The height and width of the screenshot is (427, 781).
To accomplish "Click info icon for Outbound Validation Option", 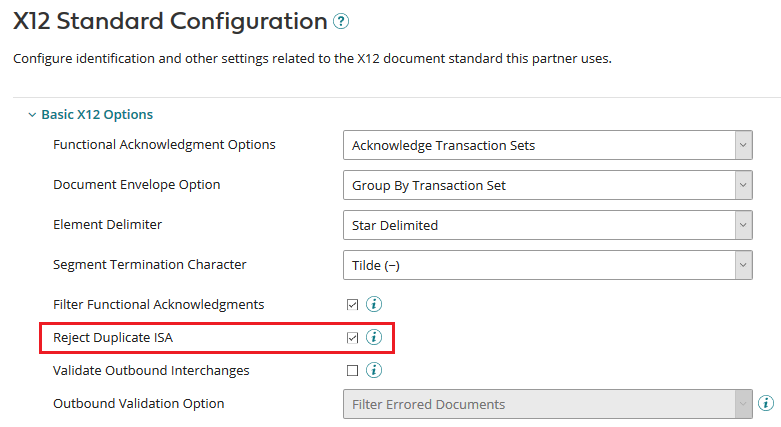I will click(766, 403).
